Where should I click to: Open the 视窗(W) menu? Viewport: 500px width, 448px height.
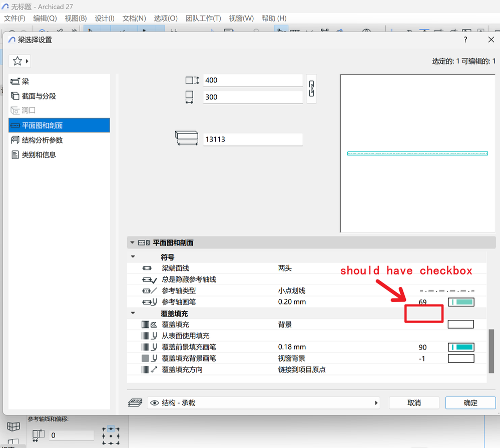click(x=241, y=18)
